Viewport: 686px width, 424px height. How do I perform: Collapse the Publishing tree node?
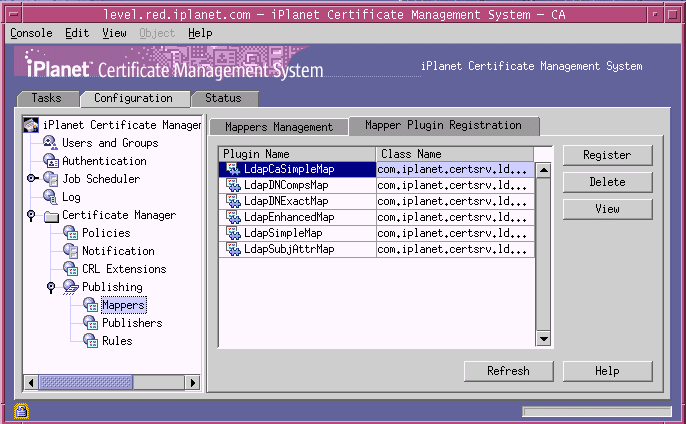click(51, 287)
